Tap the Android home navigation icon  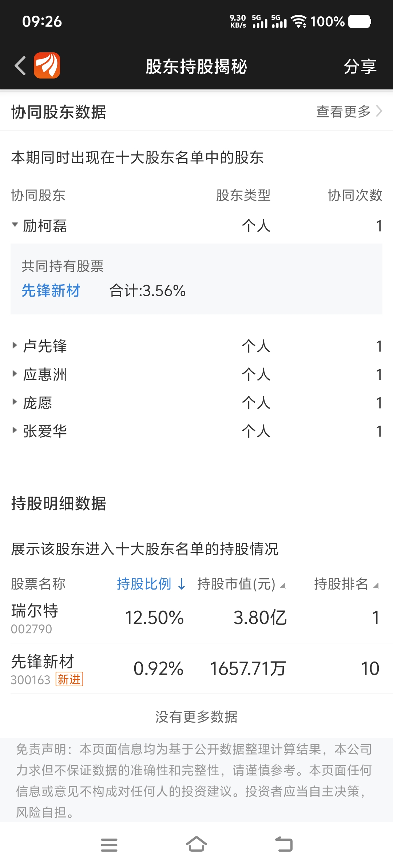click(196, 844)
